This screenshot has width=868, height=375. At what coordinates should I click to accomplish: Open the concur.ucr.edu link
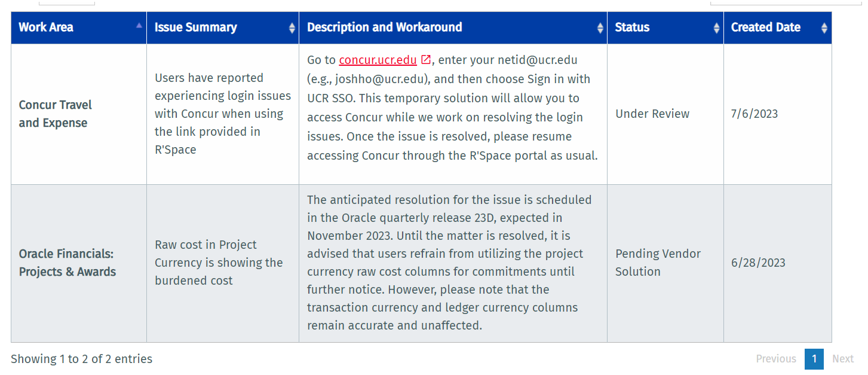pyautogui.click(x=378, y=60)
